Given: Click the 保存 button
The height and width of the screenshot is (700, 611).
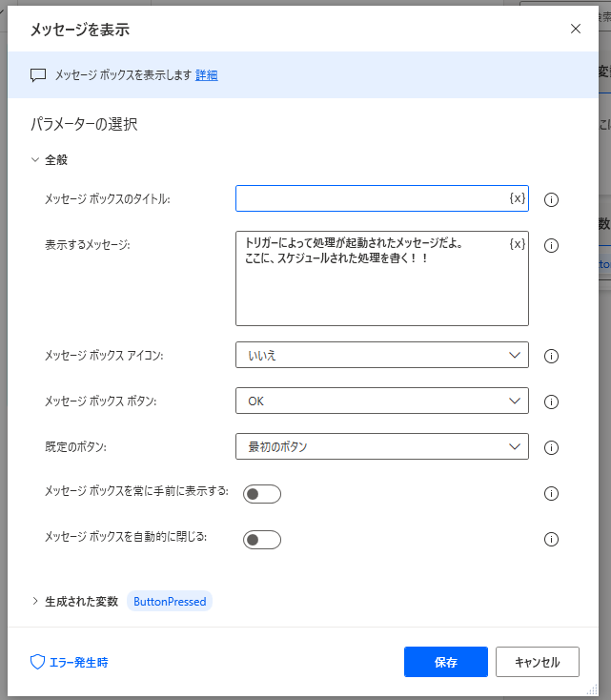Looking at the screenshot, I should point(445,662).
